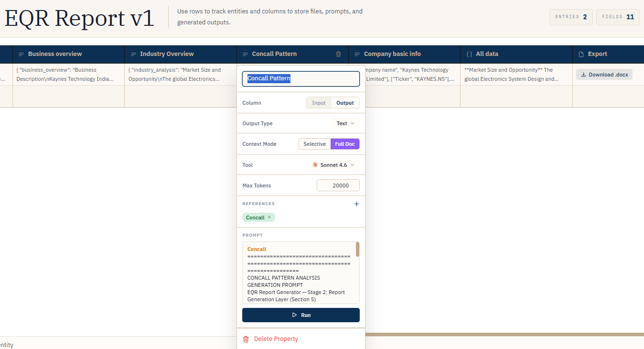Image resolution: width=644 pixels, height=349 pixels.
Task: Open the Business overview column header
Action: [x=68, y=54]
